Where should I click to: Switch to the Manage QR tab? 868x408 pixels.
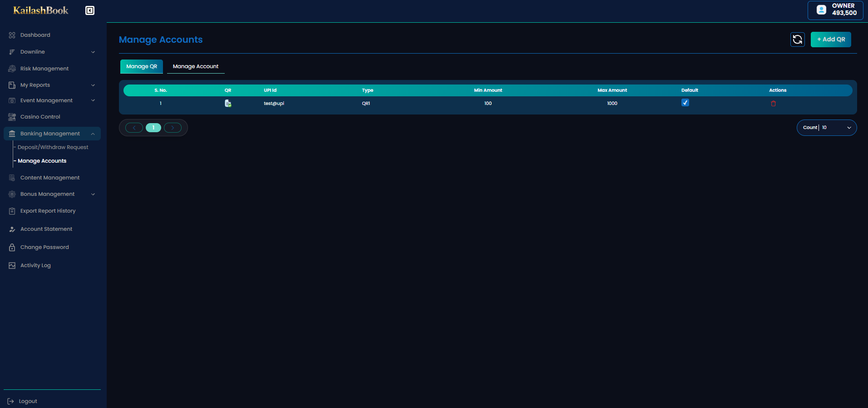click(142, 66)
